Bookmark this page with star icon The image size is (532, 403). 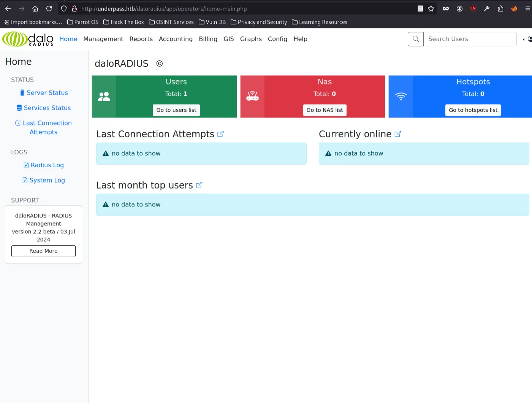[431, 8]
